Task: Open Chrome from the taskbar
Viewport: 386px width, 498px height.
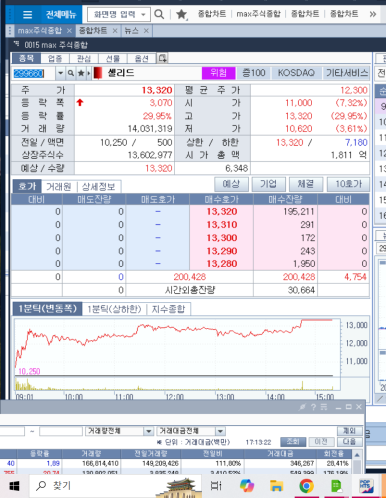Action: pyautogui.click(x=307, y=486)
